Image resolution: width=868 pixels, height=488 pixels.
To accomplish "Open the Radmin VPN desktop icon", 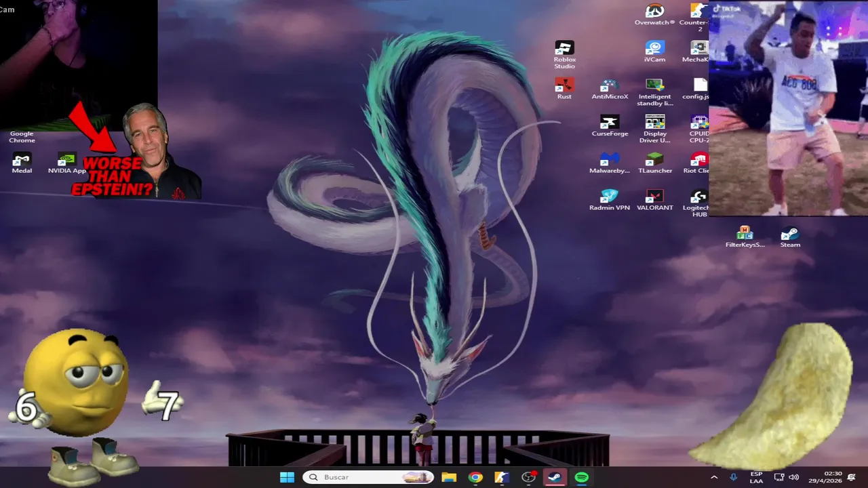I will pyautogui.click(x=610, y=200).
